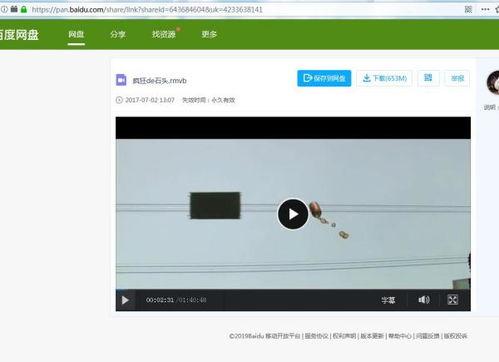
Task: Open the Baidu Netdisk logo link
Action: tap(19, 35)
